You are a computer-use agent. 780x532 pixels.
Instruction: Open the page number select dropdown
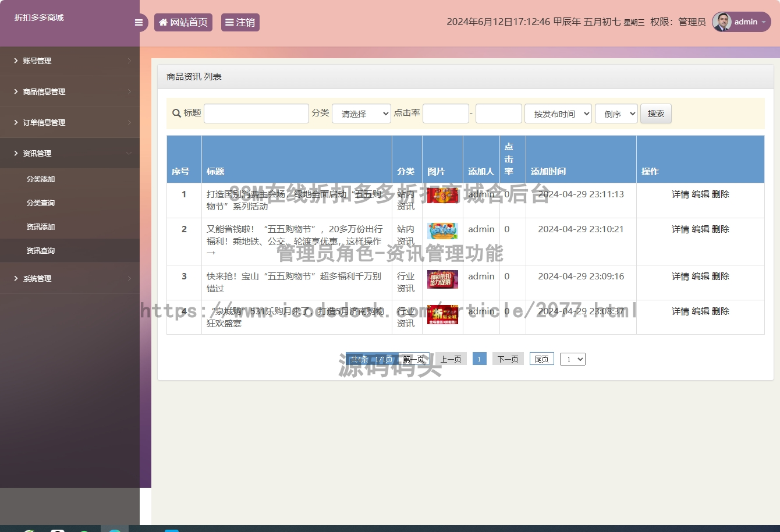(x=573, y=359)
